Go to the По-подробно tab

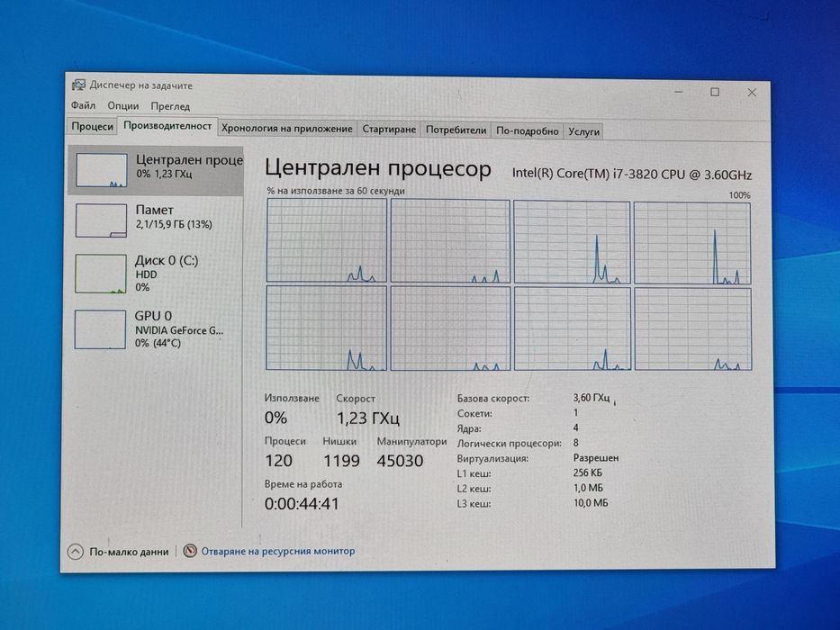[528, 131]
